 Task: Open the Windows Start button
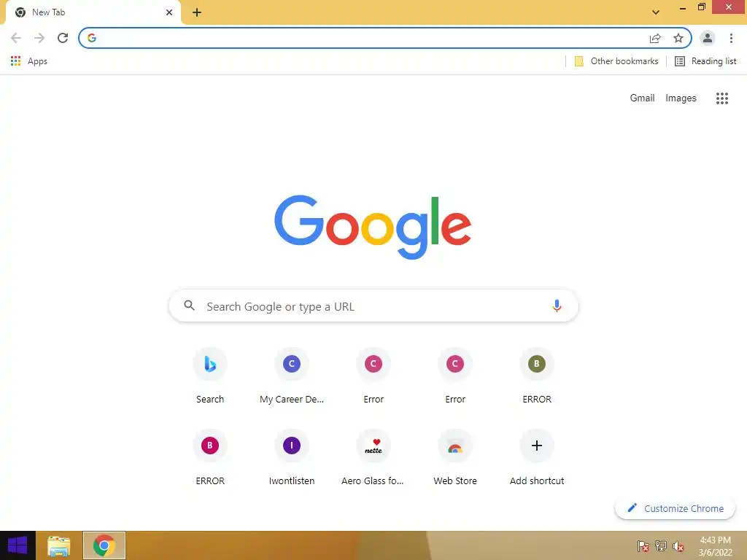(18, 545)
